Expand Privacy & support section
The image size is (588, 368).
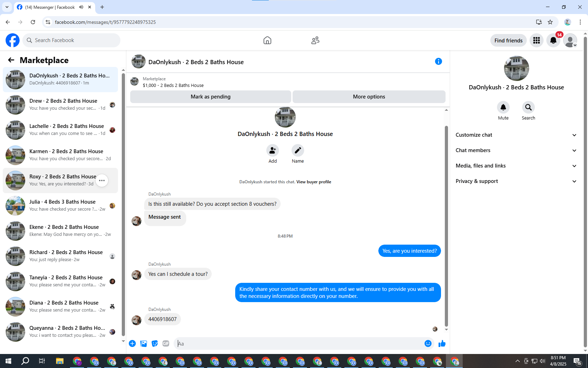[x=516, y=181]
